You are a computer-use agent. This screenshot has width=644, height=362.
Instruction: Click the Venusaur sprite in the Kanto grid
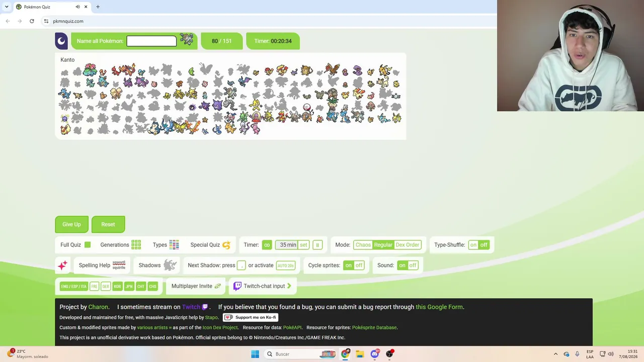point(90,69)
